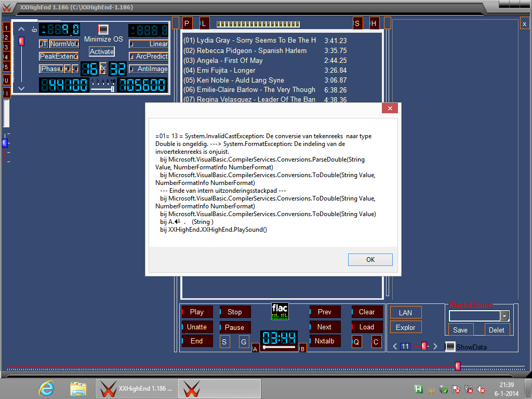Tick the Minimize OS checkbox
532x399 pixels.
(103, 30)
